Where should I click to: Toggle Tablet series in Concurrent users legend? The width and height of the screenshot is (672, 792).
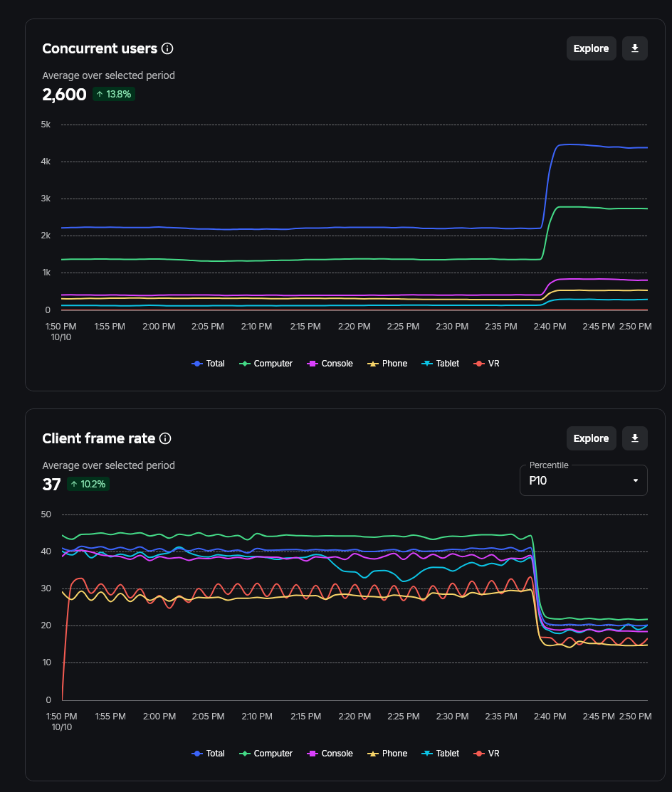coord(441,364)
